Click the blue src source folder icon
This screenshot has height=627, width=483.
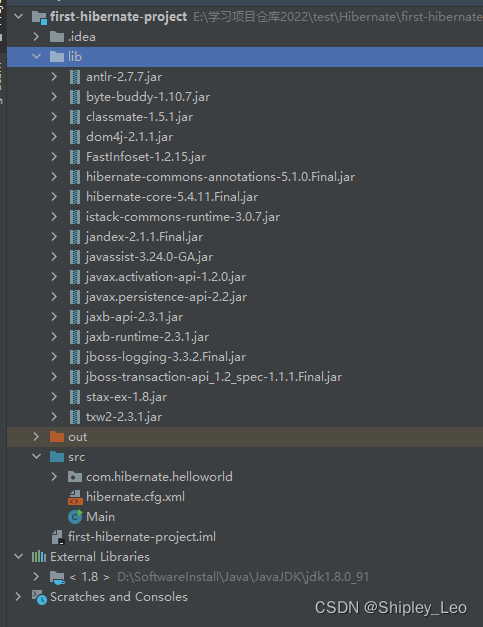(57, 457)
